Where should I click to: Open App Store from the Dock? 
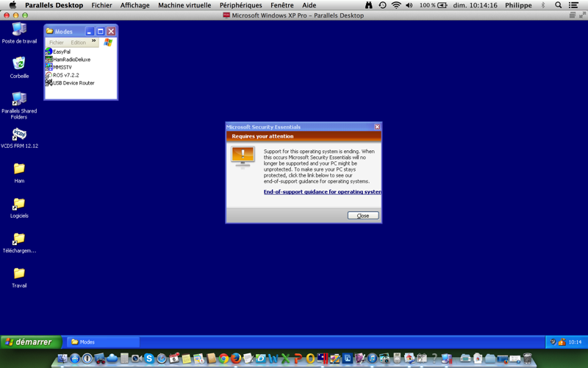[75, 358]
